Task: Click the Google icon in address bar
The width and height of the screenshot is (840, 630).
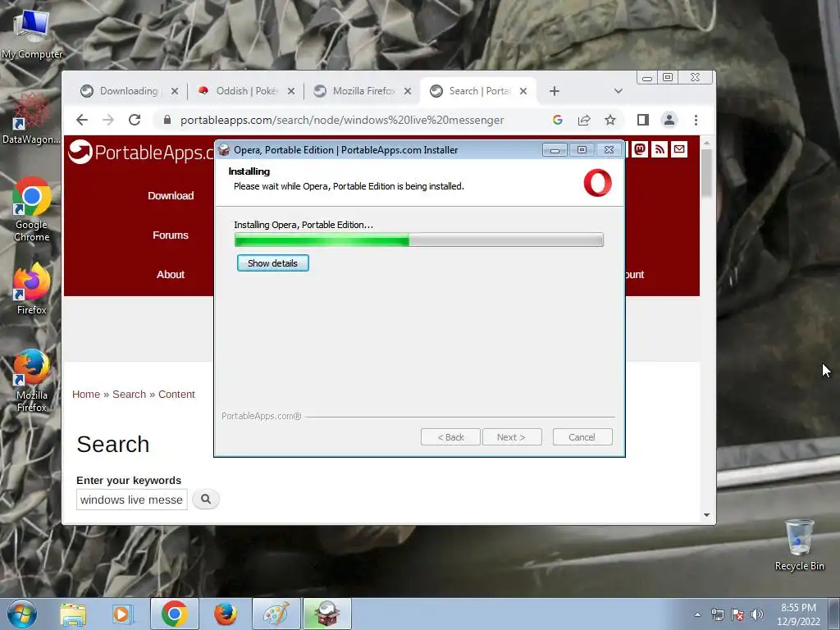Action: click(558, 120)
